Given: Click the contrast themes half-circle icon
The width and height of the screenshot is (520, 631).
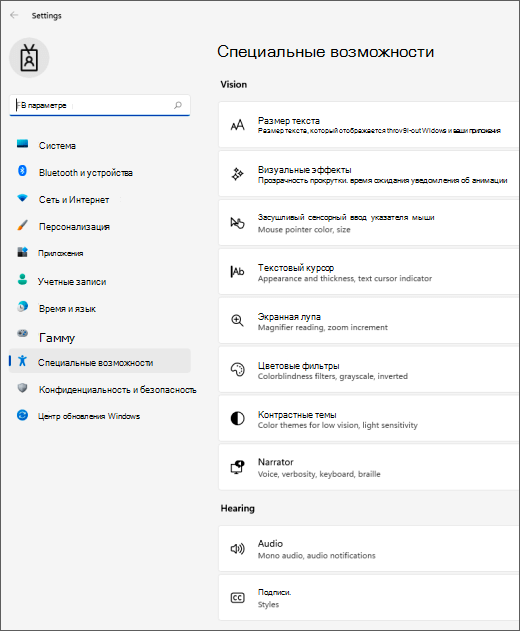Looking at the screenshot, I should [237, 419].
